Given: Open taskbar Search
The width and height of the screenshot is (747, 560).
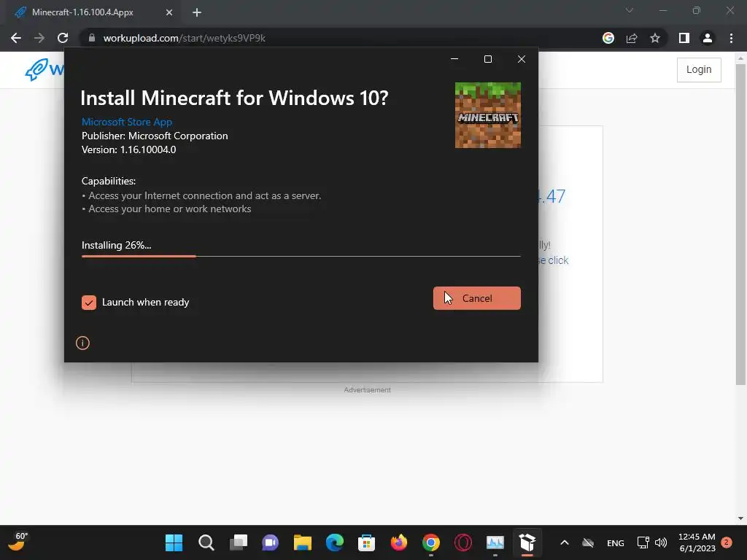Looking at the screenshot, I should coord(206,542).
